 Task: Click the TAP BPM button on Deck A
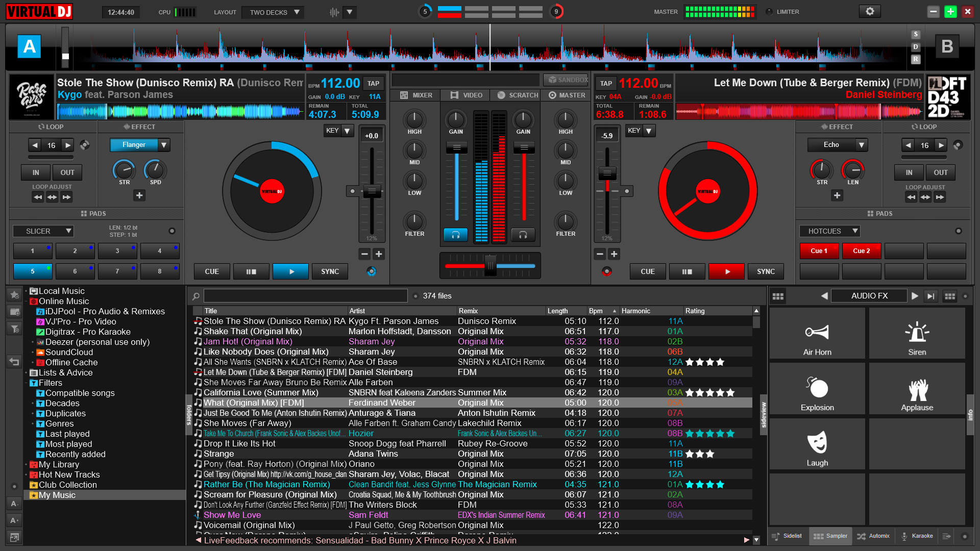coord(374,83)
